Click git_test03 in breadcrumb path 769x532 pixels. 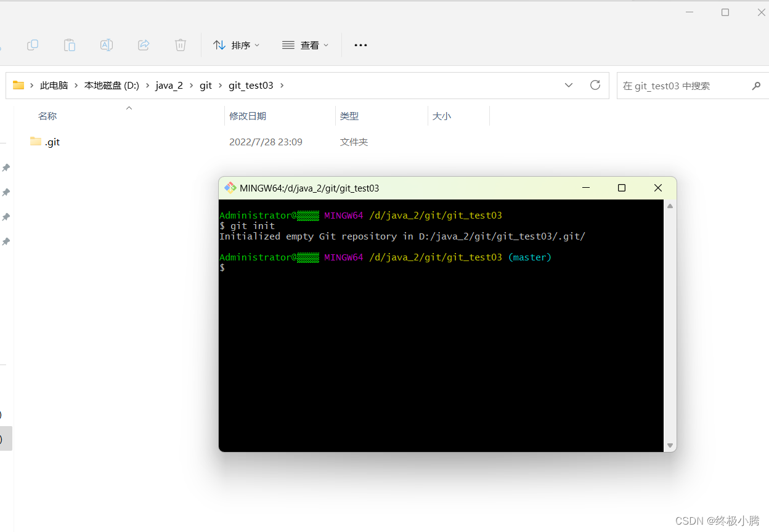(x=251, y=86)
